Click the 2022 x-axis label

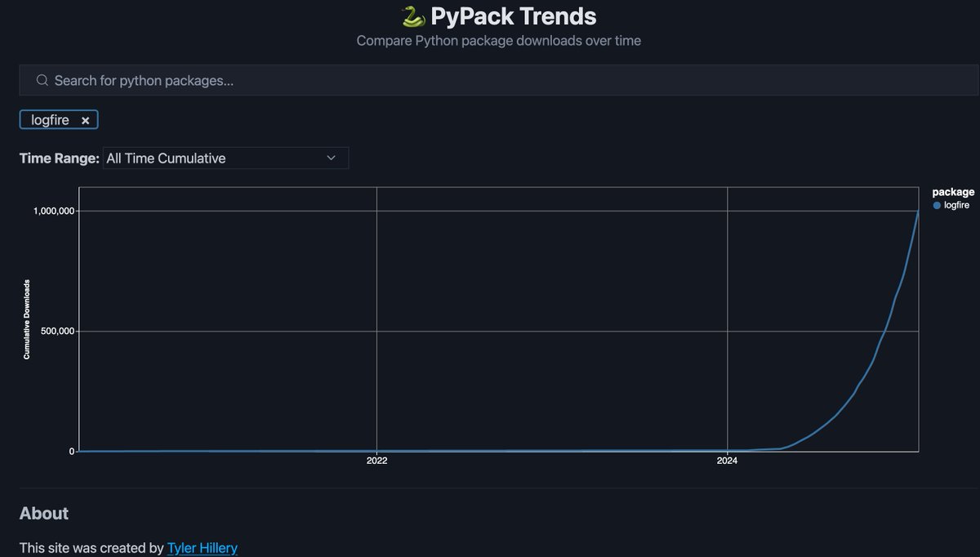(376, 461)
